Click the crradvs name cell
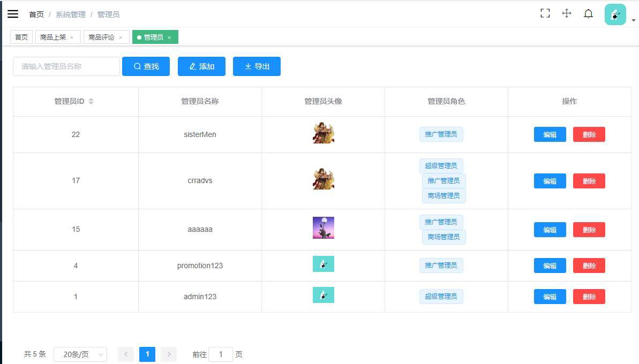 point(200,181)
